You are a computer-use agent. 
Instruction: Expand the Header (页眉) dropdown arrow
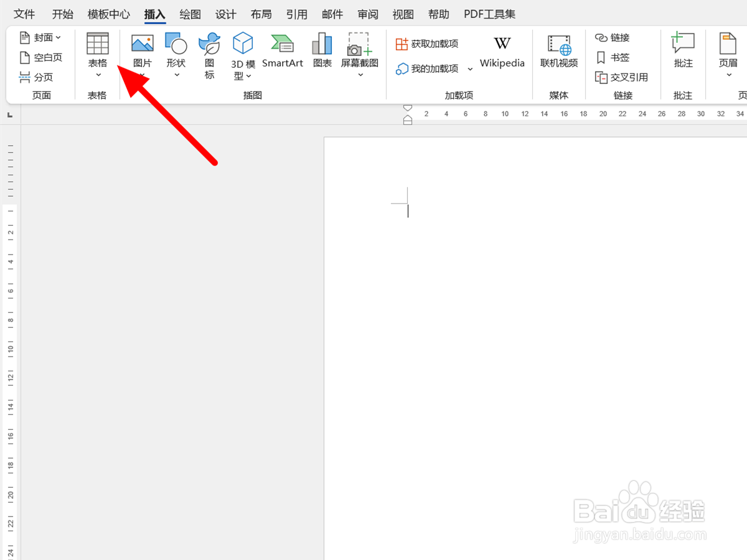729,75
